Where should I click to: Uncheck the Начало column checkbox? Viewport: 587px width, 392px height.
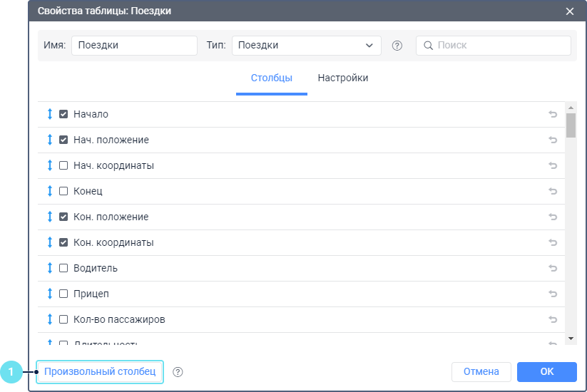(63, 114)
